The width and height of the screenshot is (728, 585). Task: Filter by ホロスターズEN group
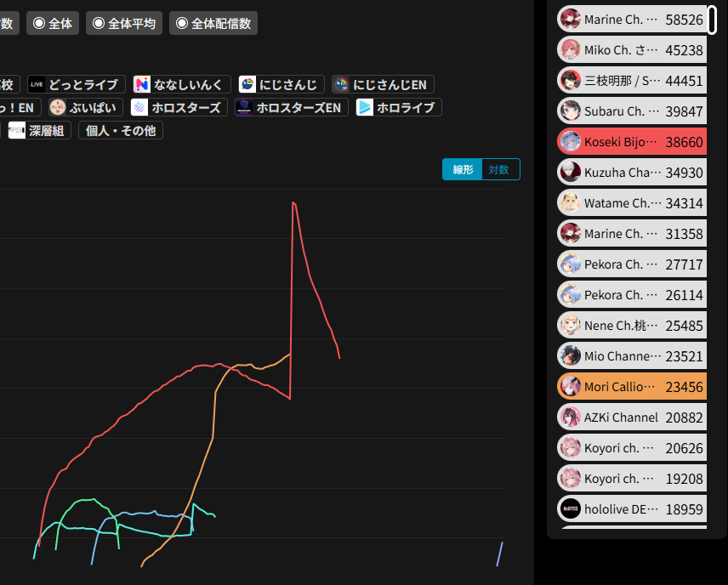[x=292, y=107]
